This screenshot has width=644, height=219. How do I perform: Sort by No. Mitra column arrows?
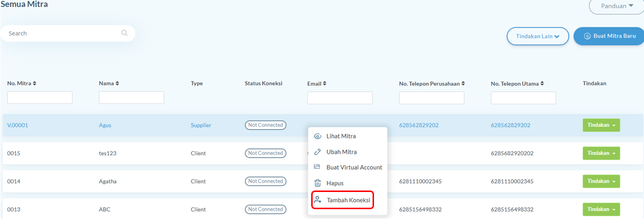[x=34, y=83]
